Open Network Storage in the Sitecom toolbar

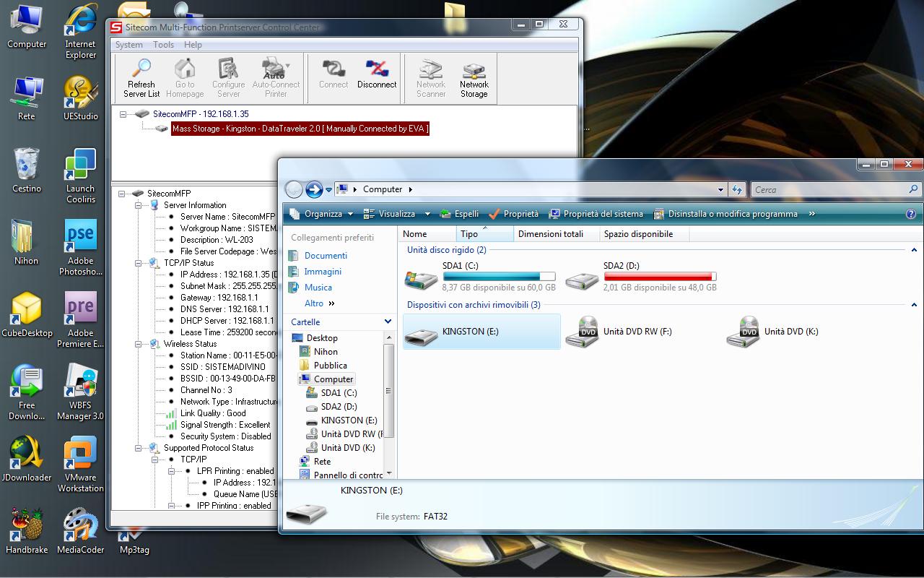[x=474, y=78]
